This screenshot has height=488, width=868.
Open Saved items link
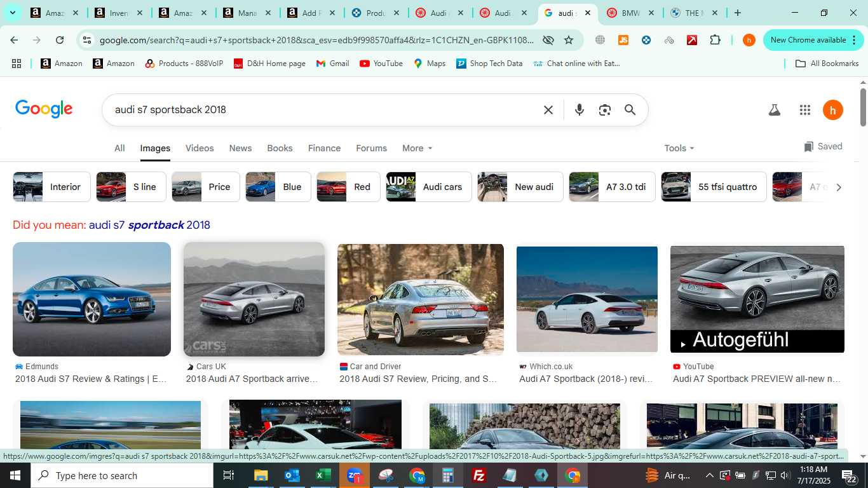click(823, 147)
